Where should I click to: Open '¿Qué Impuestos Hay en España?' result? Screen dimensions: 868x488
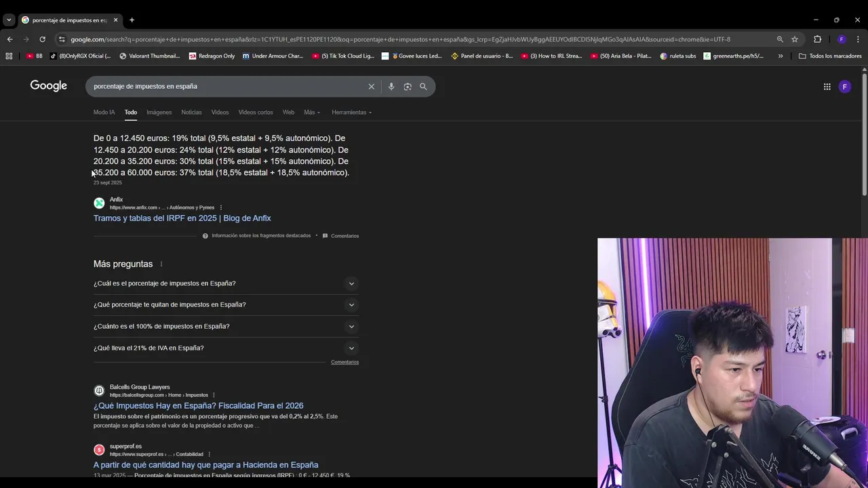click(x=198, y=406)
